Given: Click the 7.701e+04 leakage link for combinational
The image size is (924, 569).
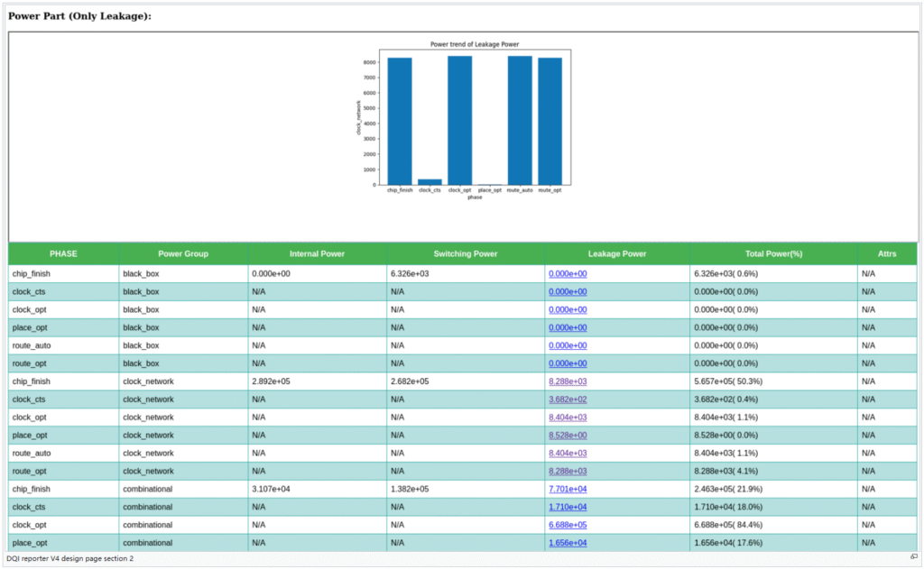Looking at the screenshot, I should coord(568,489).
